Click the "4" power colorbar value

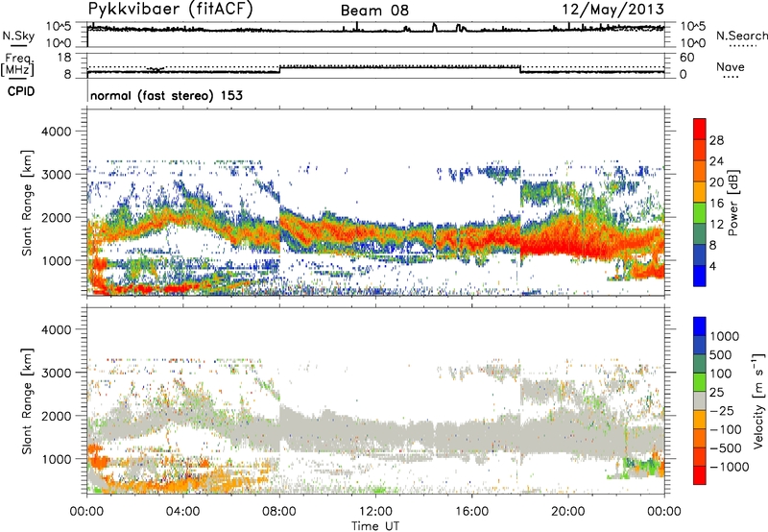712,266
